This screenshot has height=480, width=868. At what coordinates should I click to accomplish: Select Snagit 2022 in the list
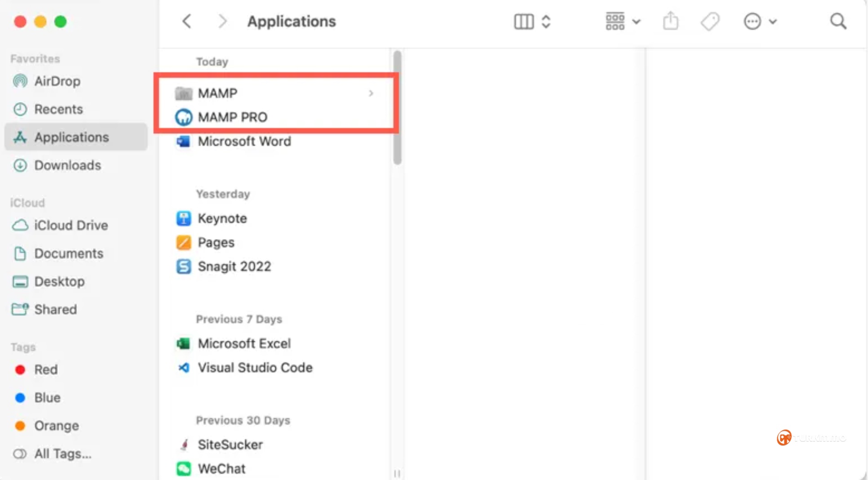(x=235, y=267)
